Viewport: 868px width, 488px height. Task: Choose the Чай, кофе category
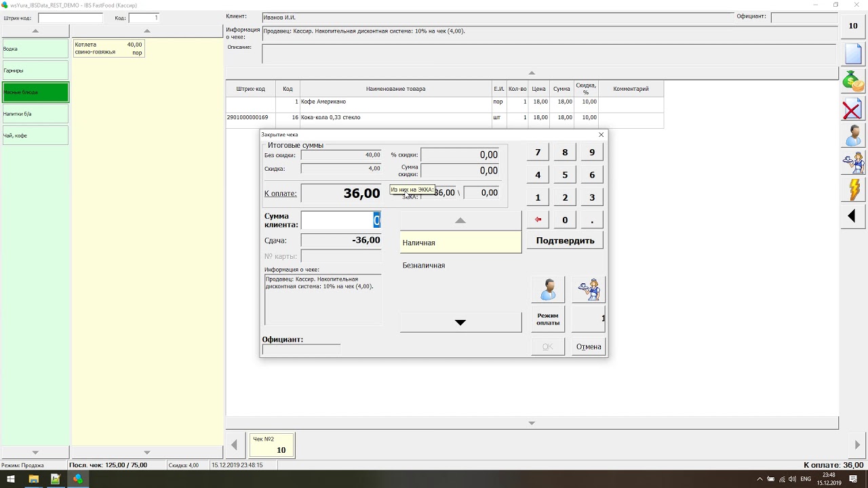(35, 136)
